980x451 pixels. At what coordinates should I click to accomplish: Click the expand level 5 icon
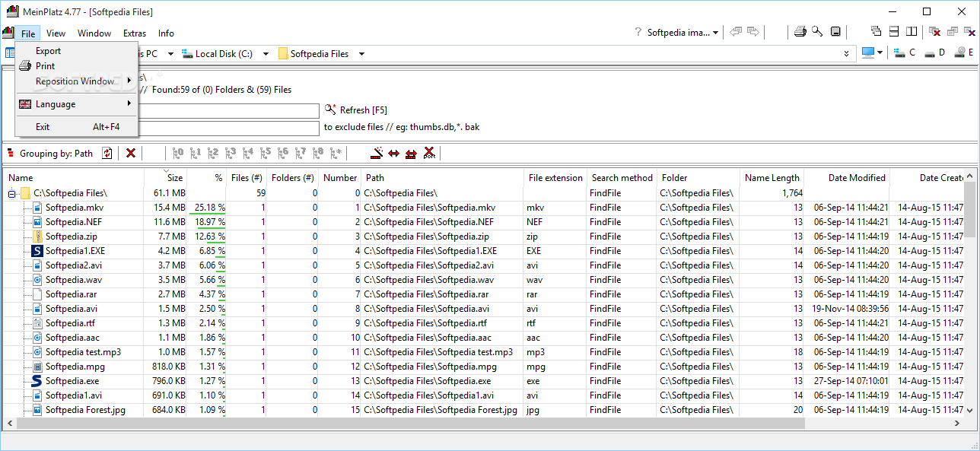[x=266, y=153]
